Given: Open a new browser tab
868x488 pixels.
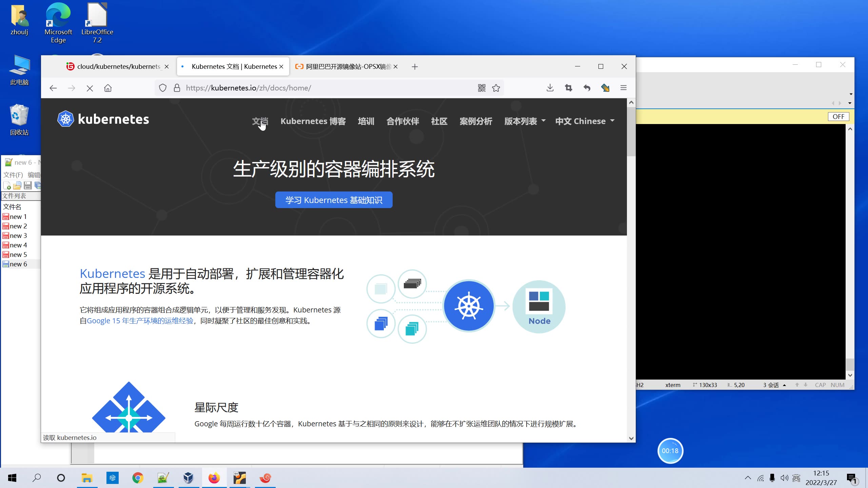Looking at the screenshot, I should pos(415,67).
